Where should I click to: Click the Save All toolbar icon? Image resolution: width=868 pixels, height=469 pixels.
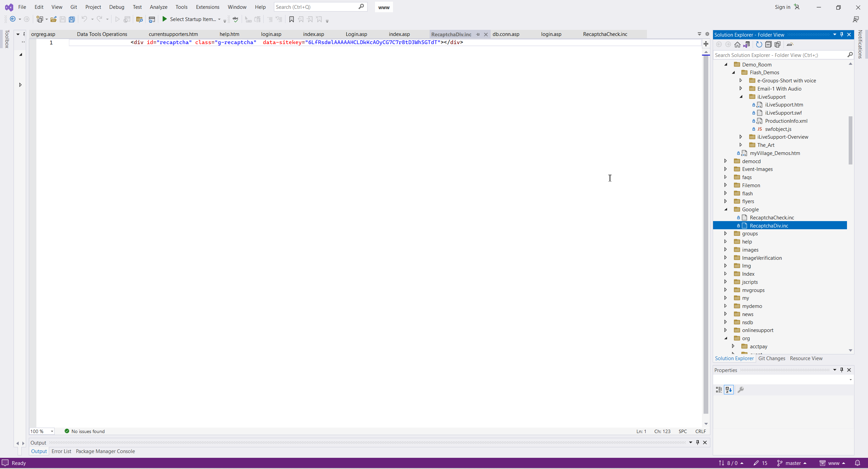[x=72, y=19]
